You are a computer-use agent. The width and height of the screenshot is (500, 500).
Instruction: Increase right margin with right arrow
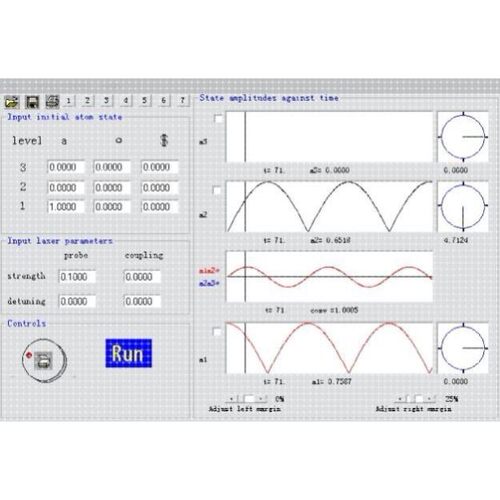click(431, 399)
